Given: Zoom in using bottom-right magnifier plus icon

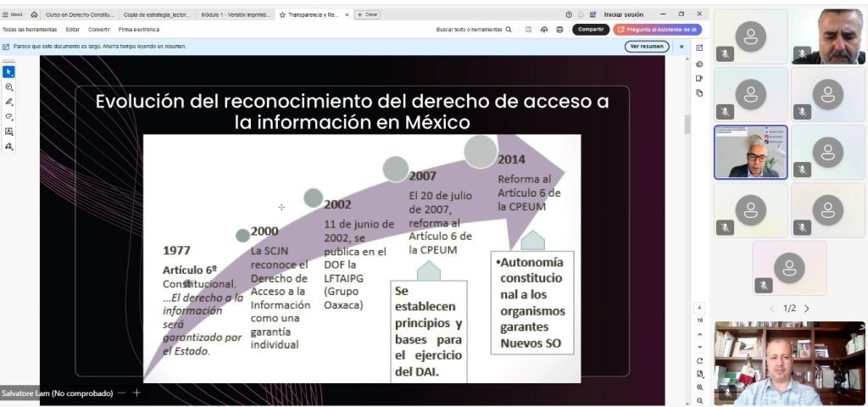Looking at the screenshot, I should point(699,387).
